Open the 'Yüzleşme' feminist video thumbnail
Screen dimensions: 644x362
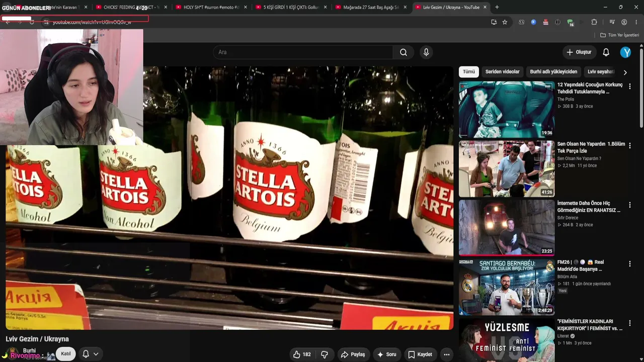(507, 340)
